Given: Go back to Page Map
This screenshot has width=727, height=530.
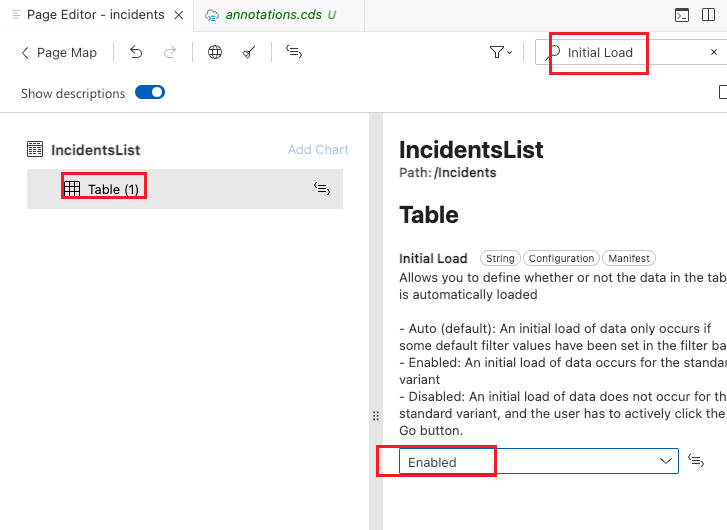Looking at the screenshot, I should pyautogui.click(x=59, y=53).
